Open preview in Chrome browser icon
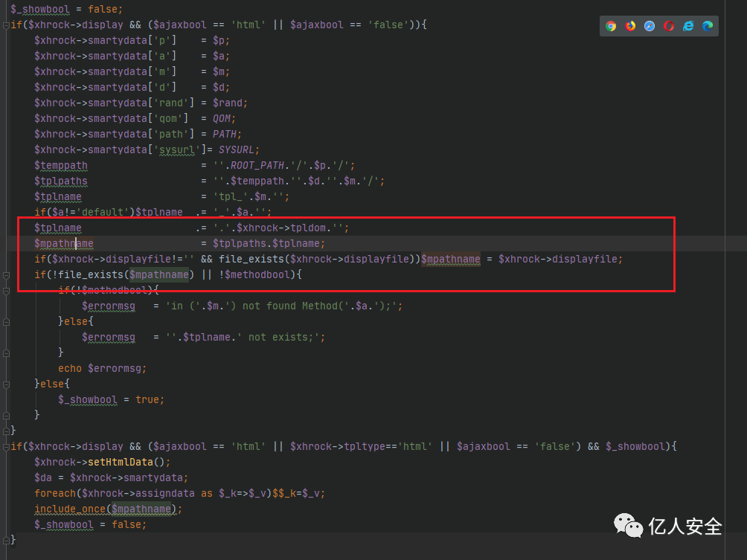This screenshot has height=560, width=747. tap(611, 26)
